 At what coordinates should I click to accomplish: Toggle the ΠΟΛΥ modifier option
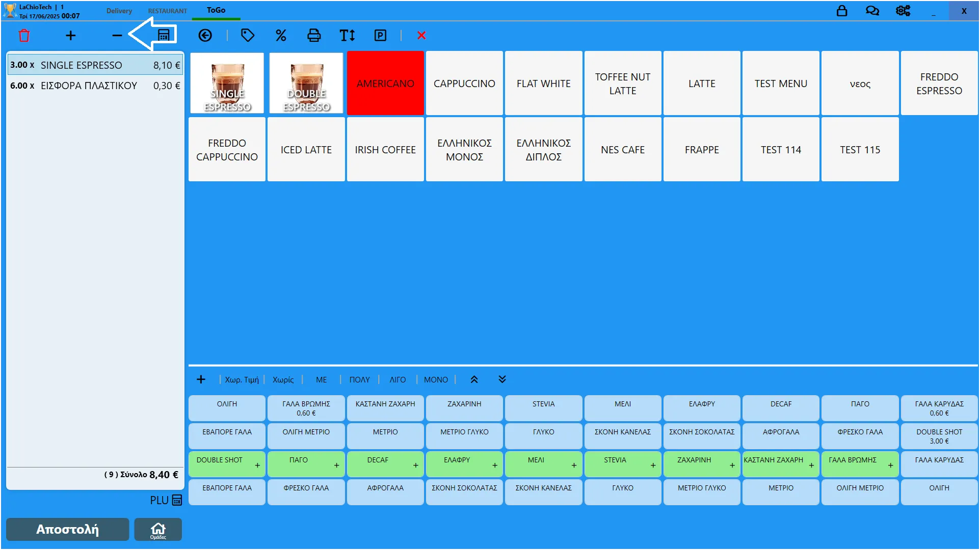[x=359, y=379]
